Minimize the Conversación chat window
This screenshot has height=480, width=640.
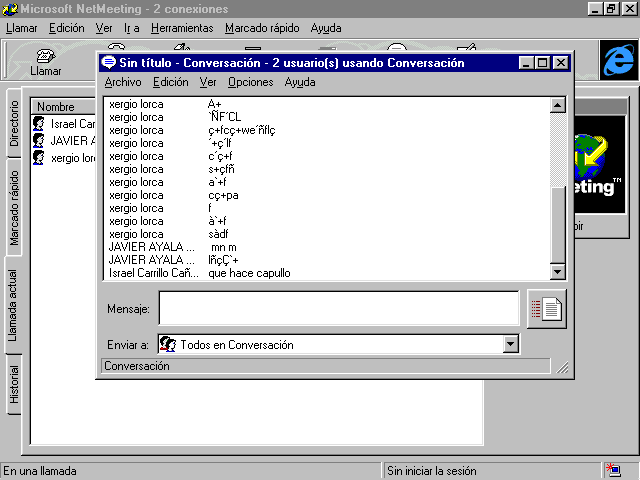tap(526, 63)
